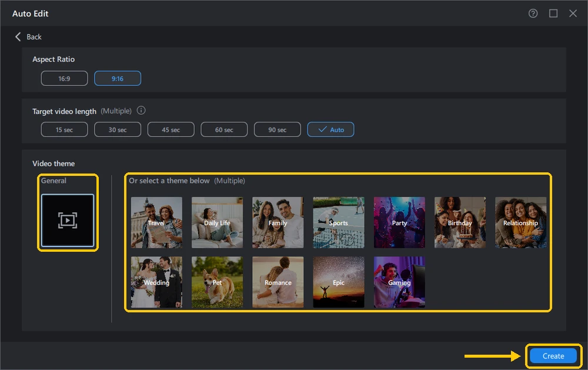588x370 pixels.
Task: Click the 'General' label text
Action: (54, 181)
